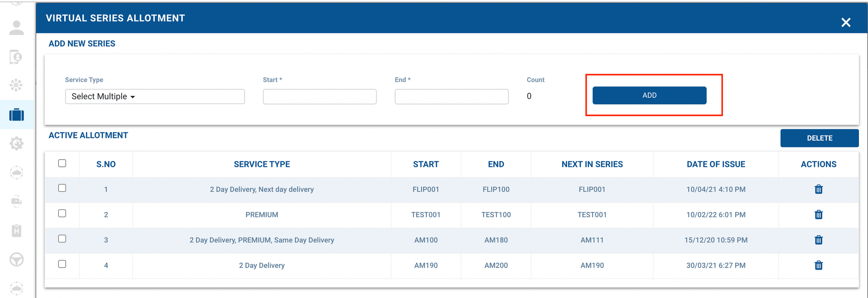Tick the select-all checkbox in table header
868x298 pixels.
[62, 163]
